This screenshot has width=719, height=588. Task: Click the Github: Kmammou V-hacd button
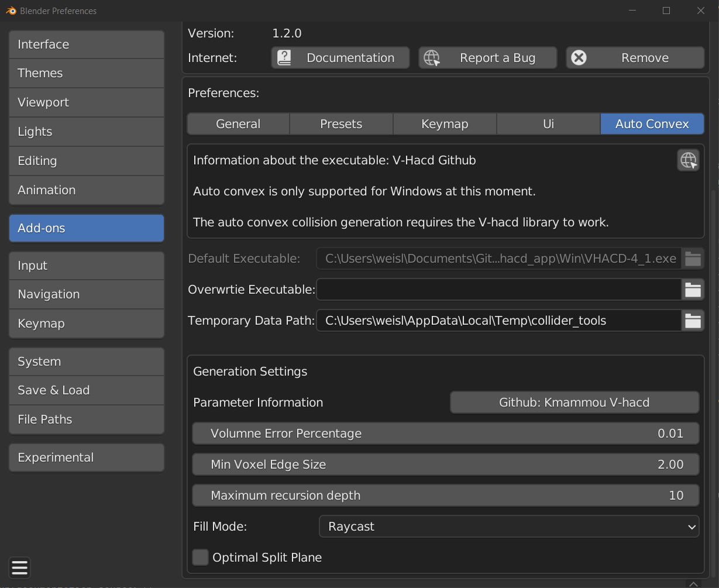574,403
